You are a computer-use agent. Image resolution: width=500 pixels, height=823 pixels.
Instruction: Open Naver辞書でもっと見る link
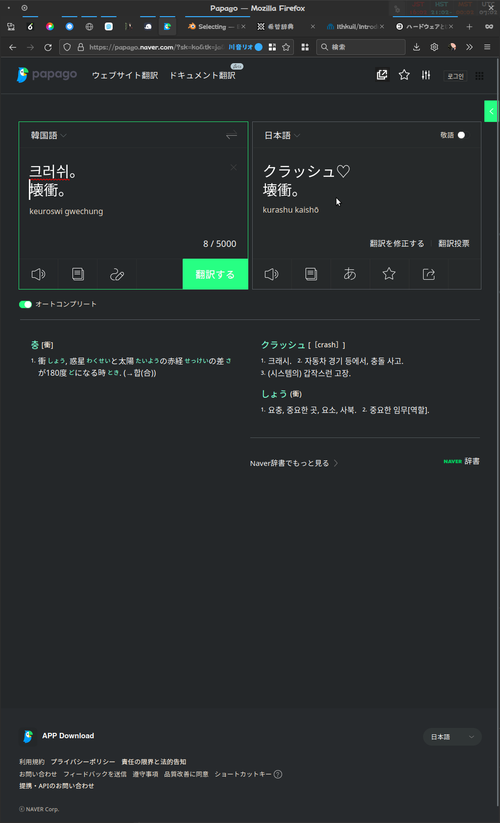tap(294, 463)
